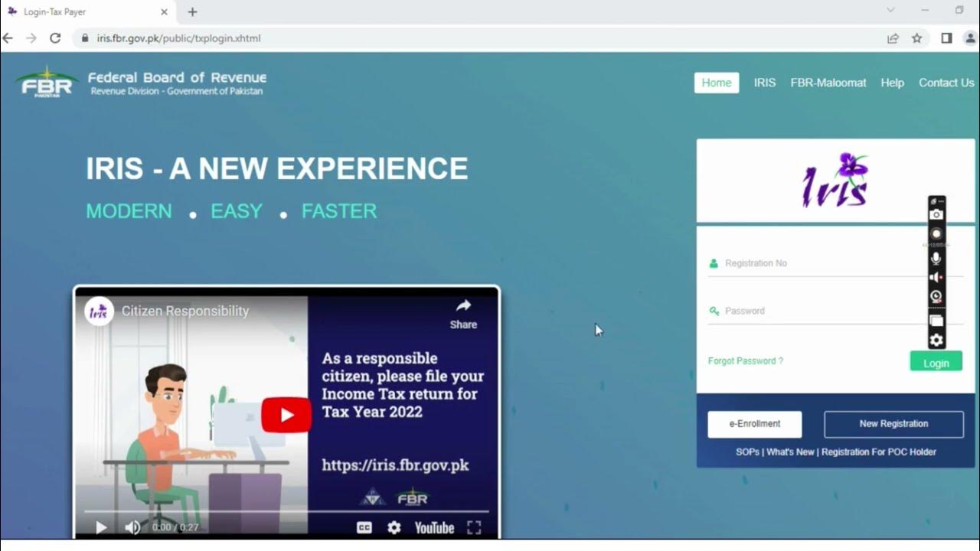Click the Forgot Password link
This screenshot has width=980, height=551.
pos(746,361)
